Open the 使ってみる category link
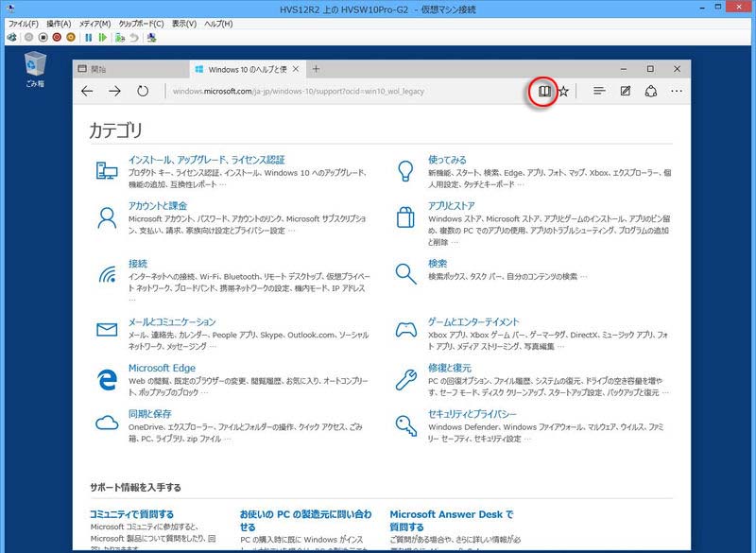The height and width of the screenshot is (553, 756). point(447,160)
